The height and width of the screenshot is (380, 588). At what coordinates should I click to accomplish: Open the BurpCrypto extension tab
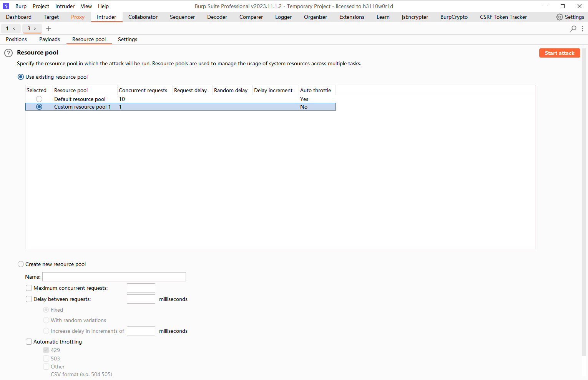pyautogui.click(x=454, y=17)
